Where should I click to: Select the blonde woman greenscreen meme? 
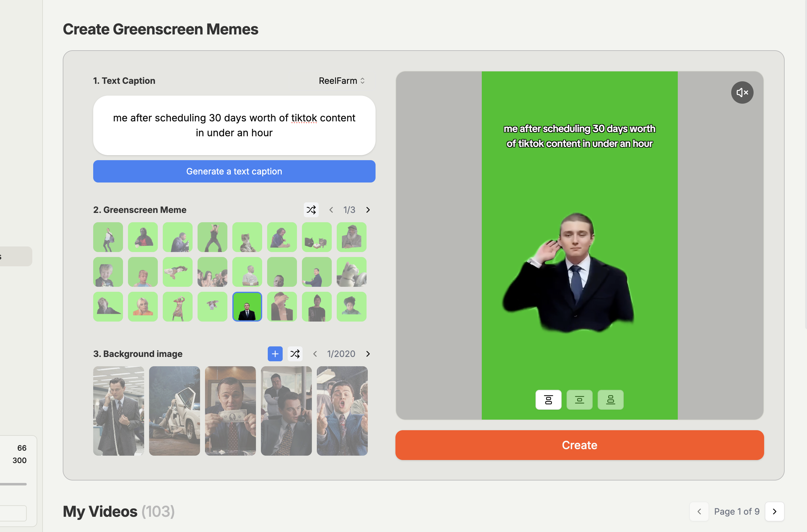coord(143,307)
